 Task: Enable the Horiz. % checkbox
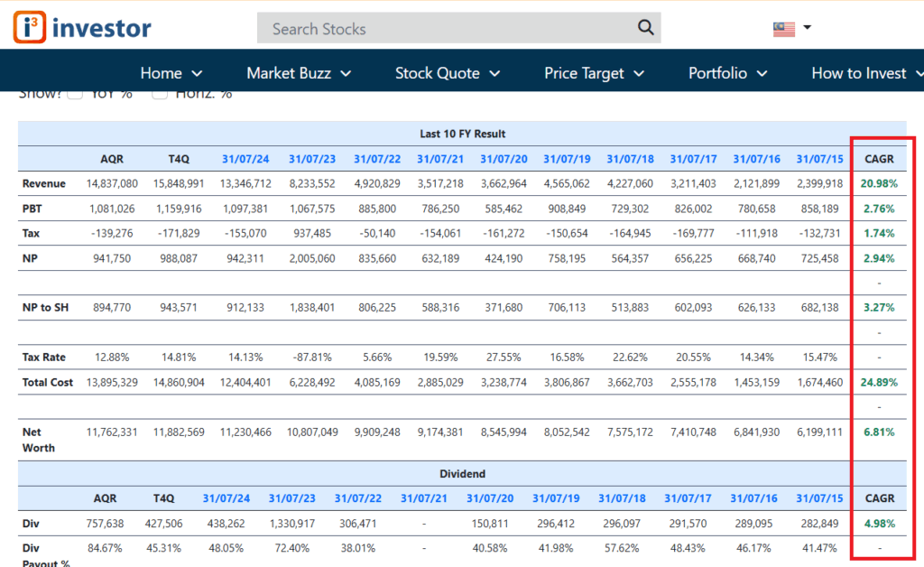pos(159,93)
